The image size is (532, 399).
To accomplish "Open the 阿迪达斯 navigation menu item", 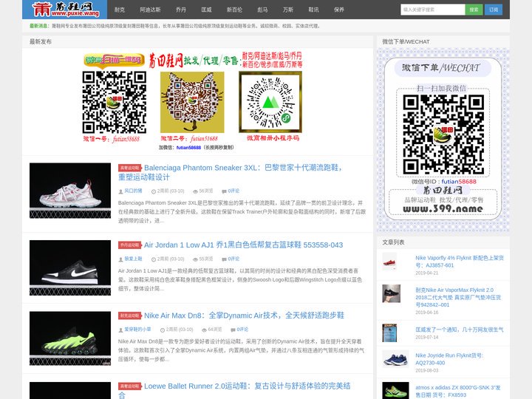I will [x=150, y=10].
